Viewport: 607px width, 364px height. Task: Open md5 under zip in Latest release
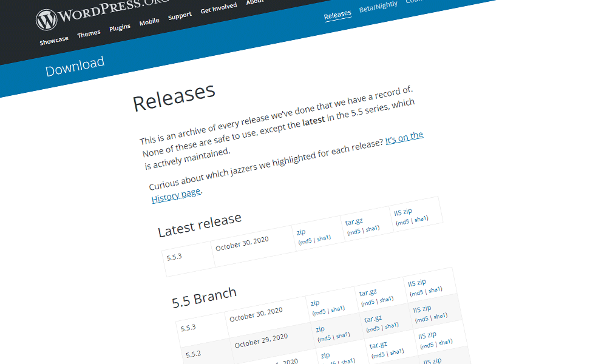[306, 241]
